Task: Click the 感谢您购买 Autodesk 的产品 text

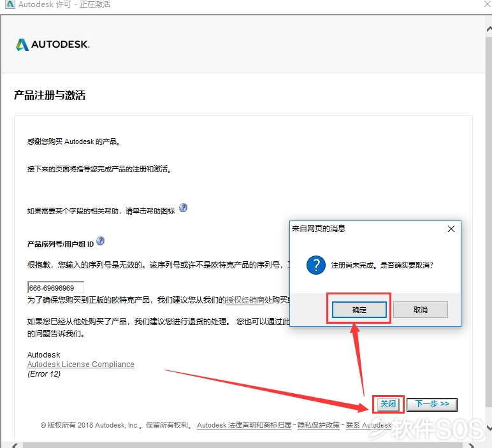Action: tap(73, 142)
